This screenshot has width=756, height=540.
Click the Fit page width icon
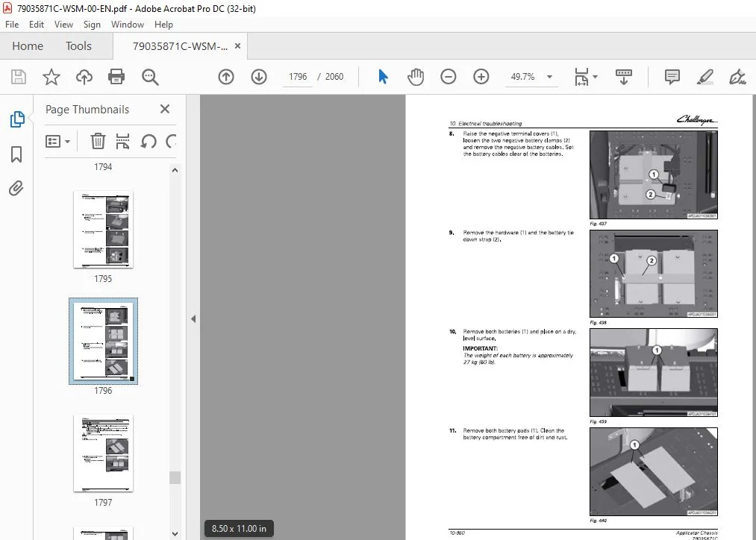pos(581,77)
